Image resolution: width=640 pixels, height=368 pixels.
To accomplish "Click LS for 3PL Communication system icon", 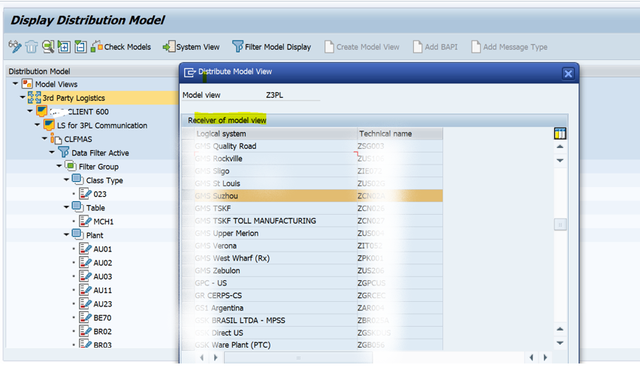I will 49,125.
